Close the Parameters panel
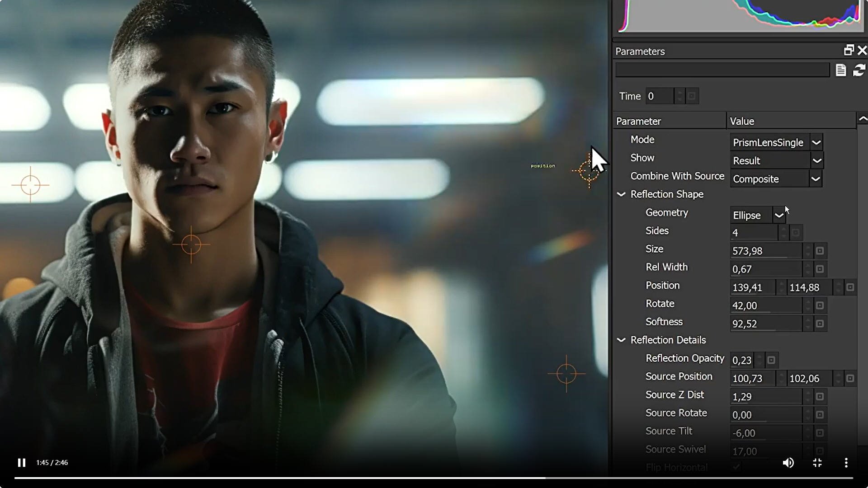Screen dimensions: 868x488 (x=862, y=50)
